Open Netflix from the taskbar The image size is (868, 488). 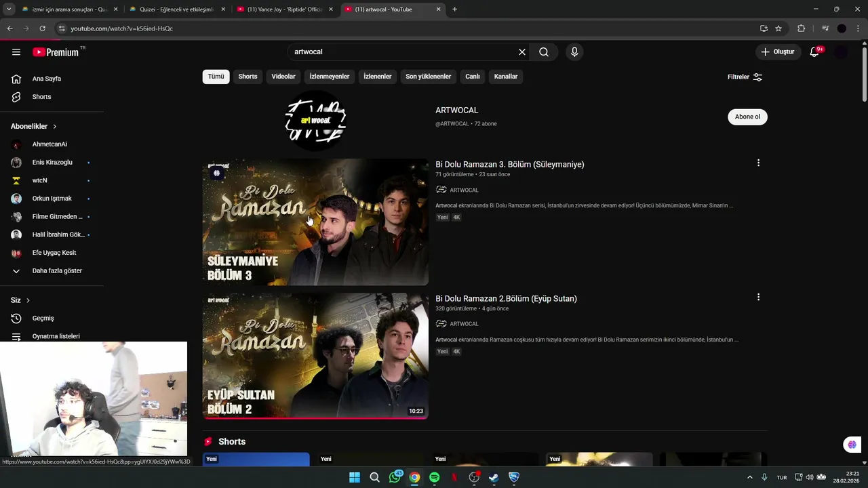(x=454, y=477)
